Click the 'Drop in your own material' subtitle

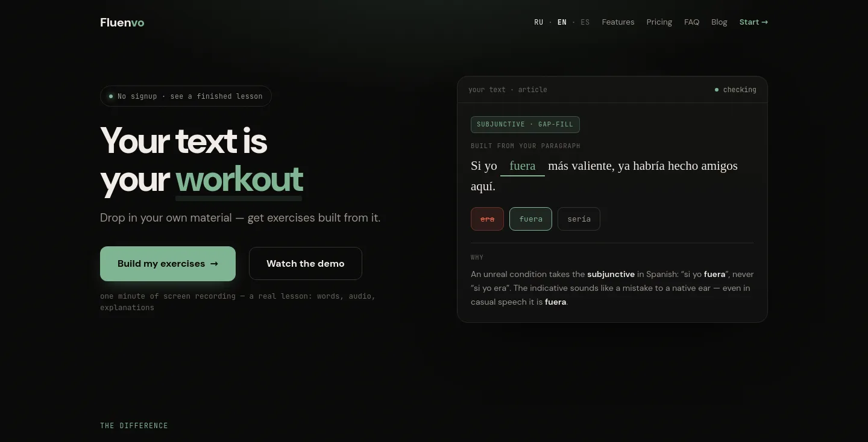point(240,217)
